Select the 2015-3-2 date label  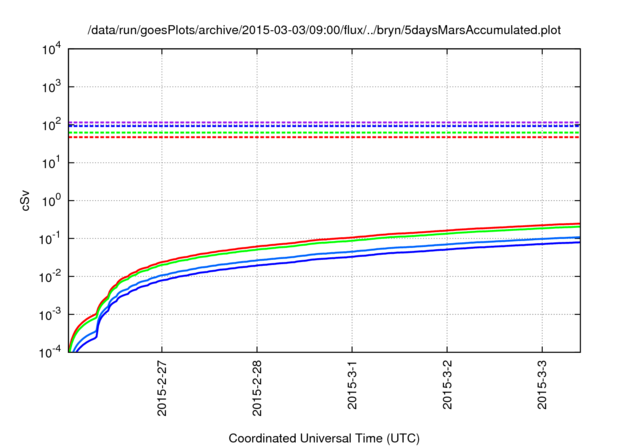pyautogui.click(x=447, y=384)
